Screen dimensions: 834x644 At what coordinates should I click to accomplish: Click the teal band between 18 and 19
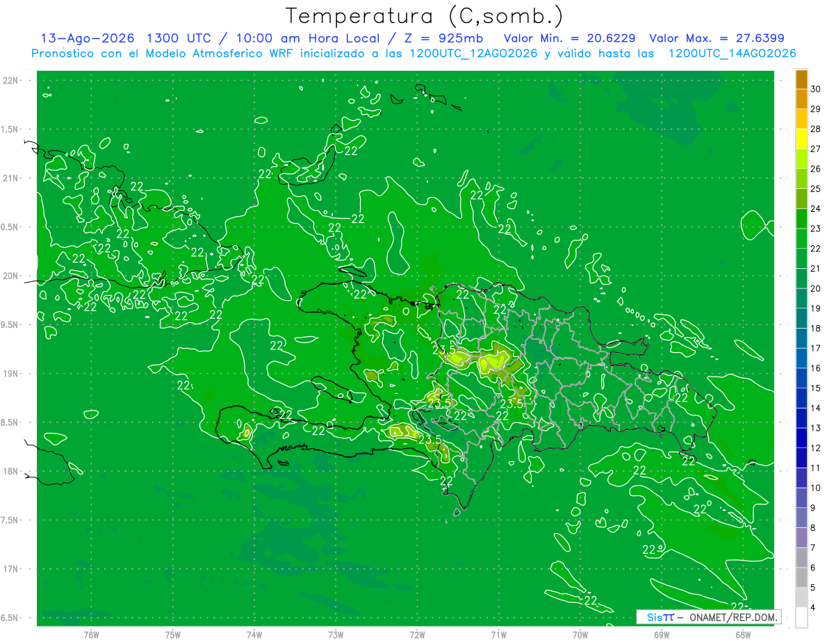[801, 318]
